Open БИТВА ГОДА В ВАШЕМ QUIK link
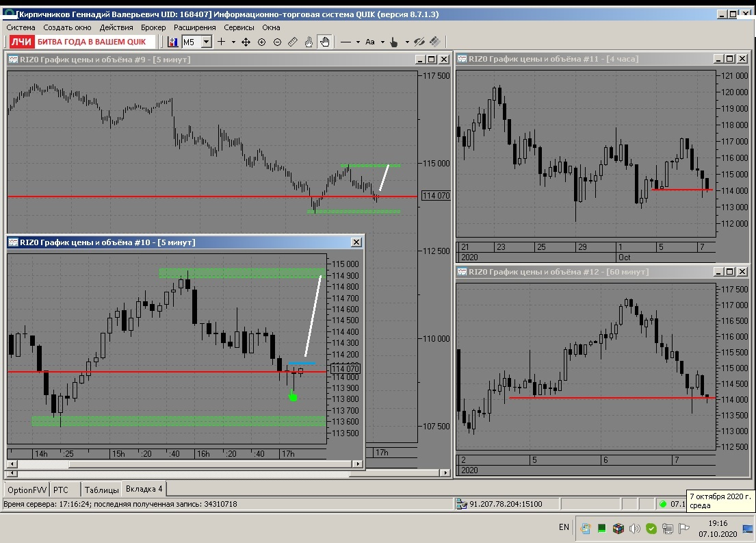This screenshot has height=543, width=756. (92, 42)
